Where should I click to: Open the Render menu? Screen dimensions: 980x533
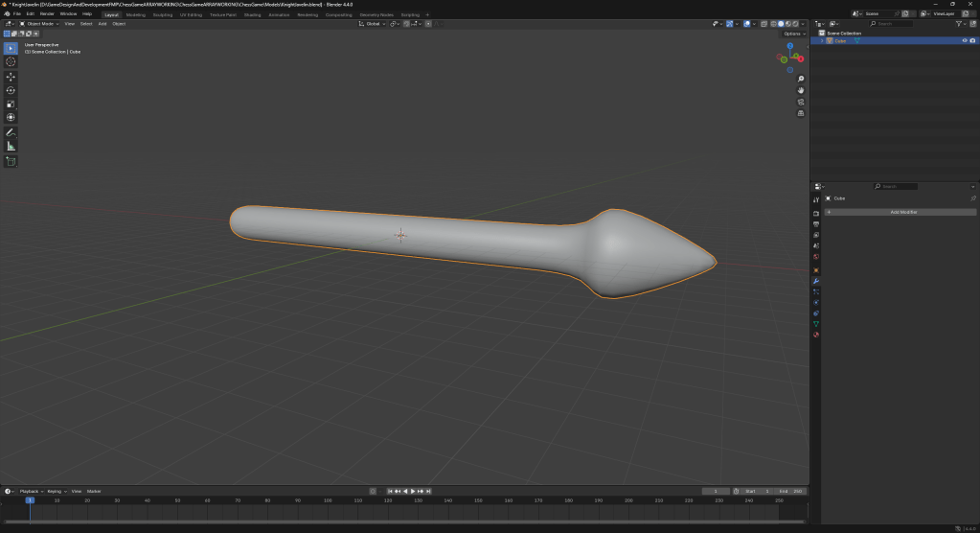click(47, 14)
